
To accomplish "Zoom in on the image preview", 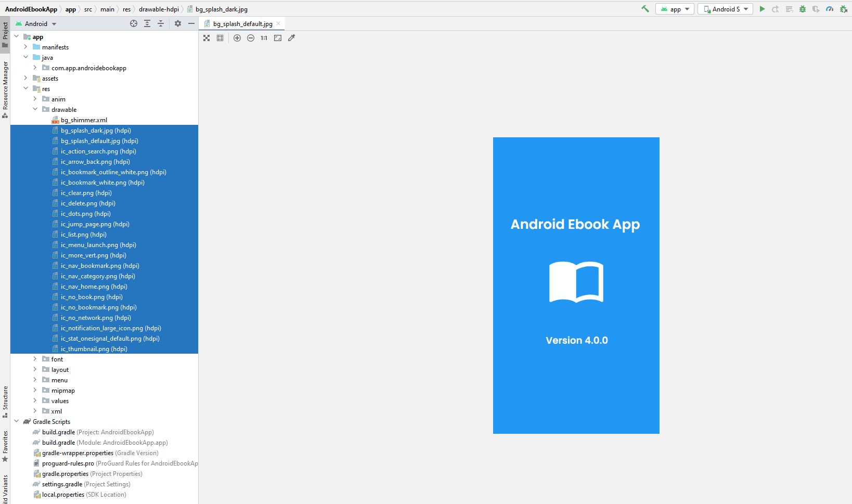I will 237,38.
